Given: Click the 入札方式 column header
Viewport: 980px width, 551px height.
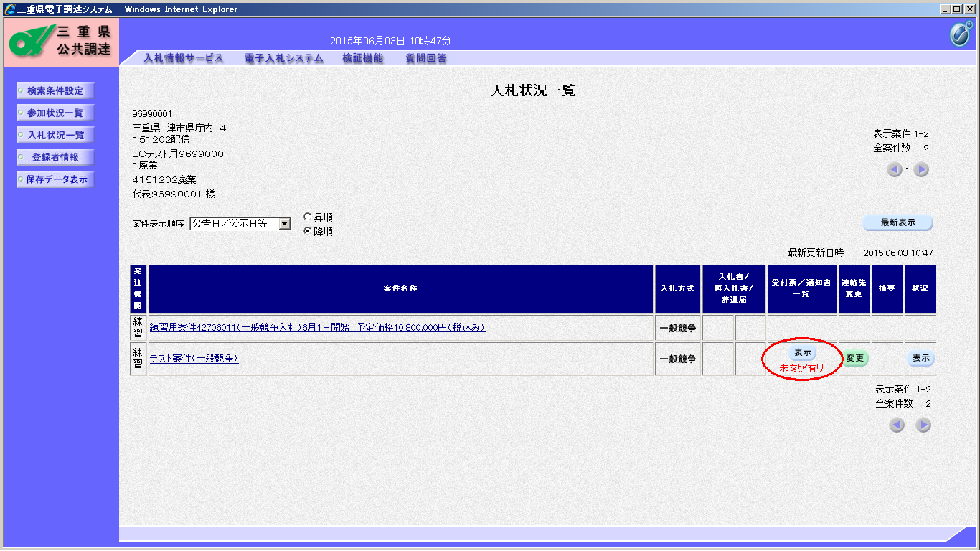Looking at the screenshot, I should (678, 288).
